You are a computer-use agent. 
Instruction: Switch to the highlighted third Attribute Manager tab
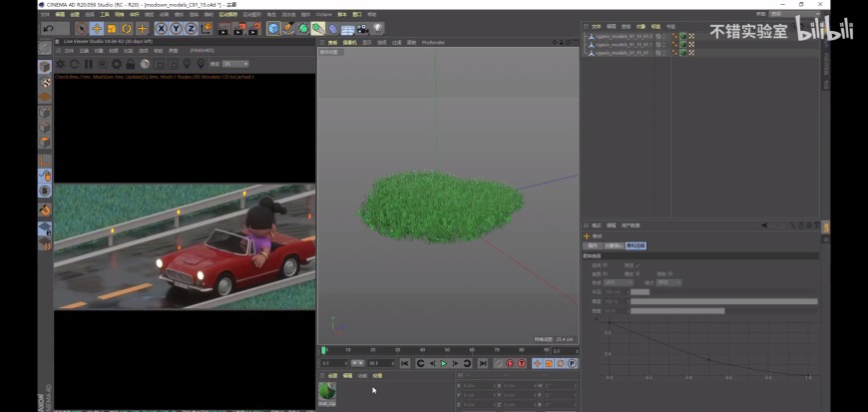click(636, 244)
